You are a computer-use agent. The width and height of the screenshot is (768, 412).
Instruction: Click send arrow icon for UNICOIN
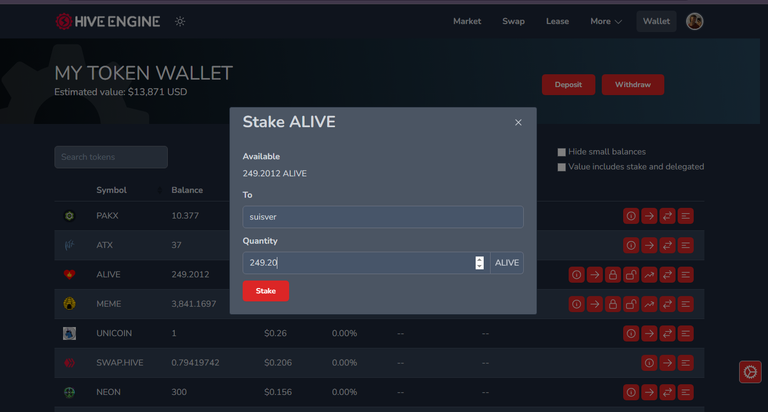[649, 334]
